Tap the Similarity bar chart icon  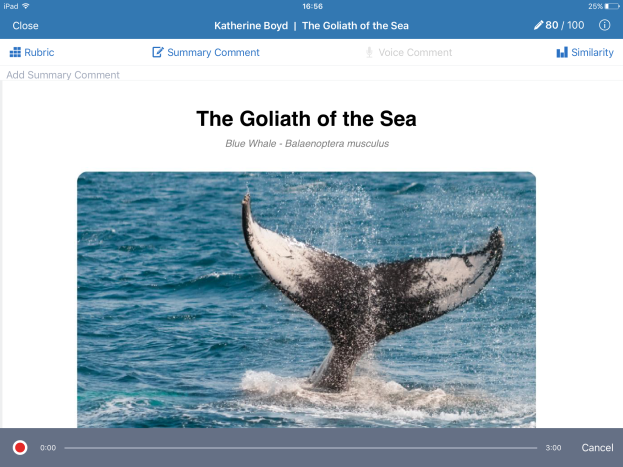pos(562,52)
